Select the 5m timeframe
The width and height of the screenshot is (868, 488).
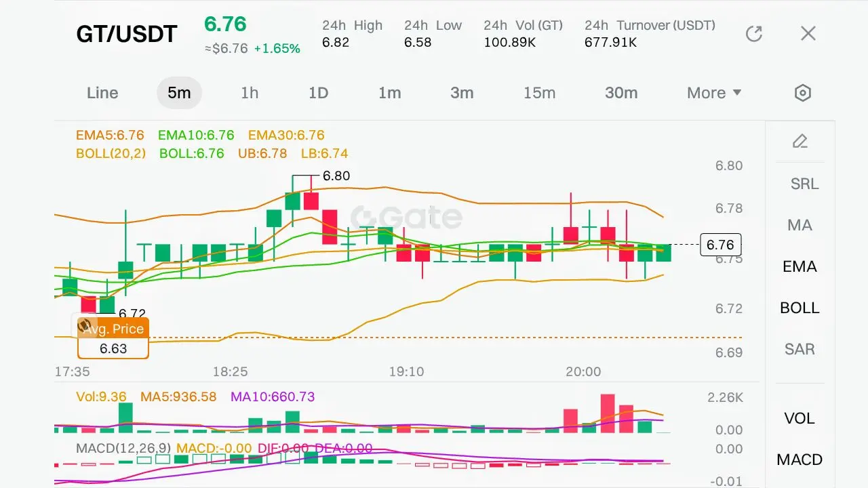click(179, 93)
